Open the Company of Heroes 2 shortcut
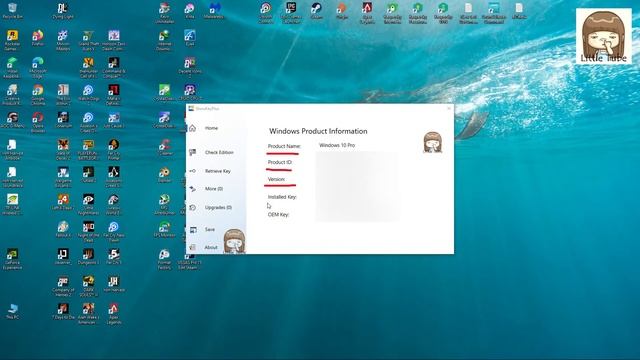 pyautogui.click(x=63, y=286)
